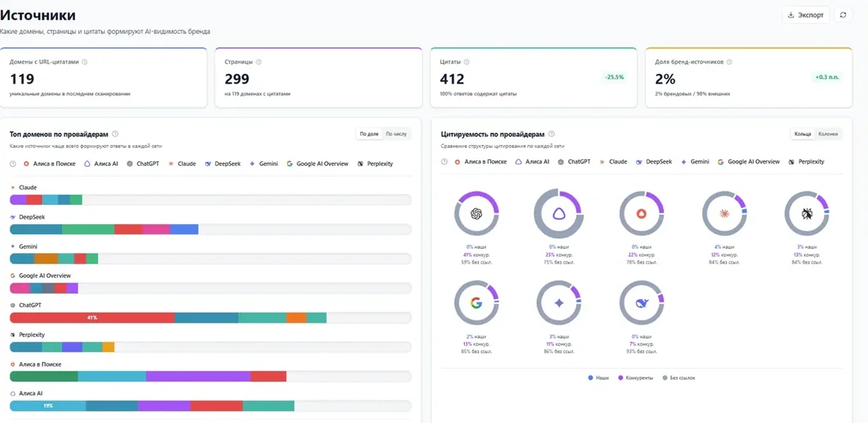Click the Без ссылок legend item
Viewport: 868px width, 423px height.
click(678, 377)
